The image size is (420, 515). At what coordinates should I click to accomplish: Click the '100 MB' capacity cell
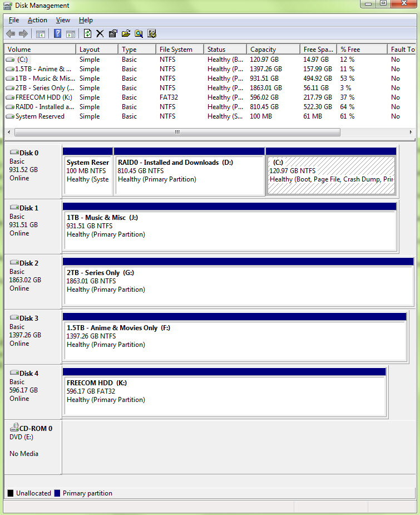tap(261, 116)
